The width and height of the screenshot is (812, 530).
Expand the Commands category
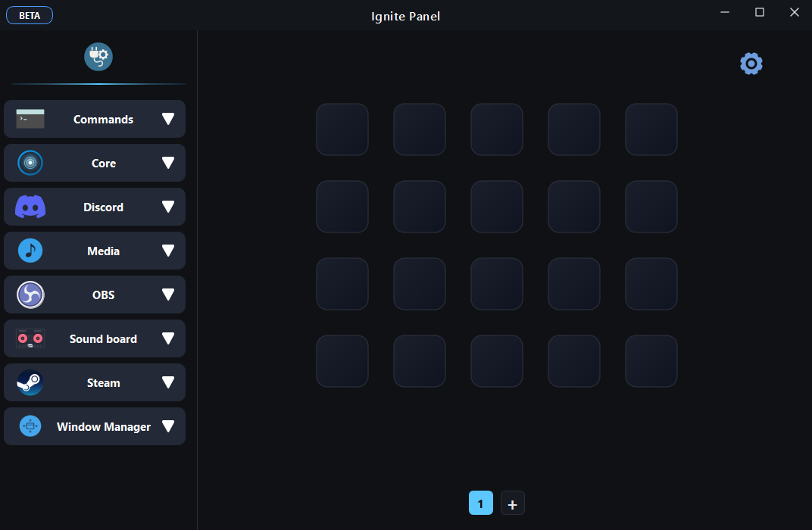(168, 119)
